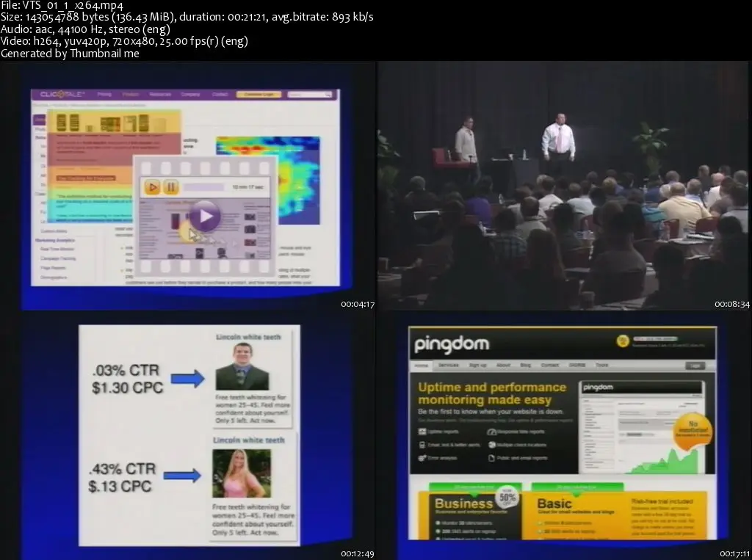
Task: Click the 'Lincoln white teeth' title above the man's photo
Action: point(248,337)
